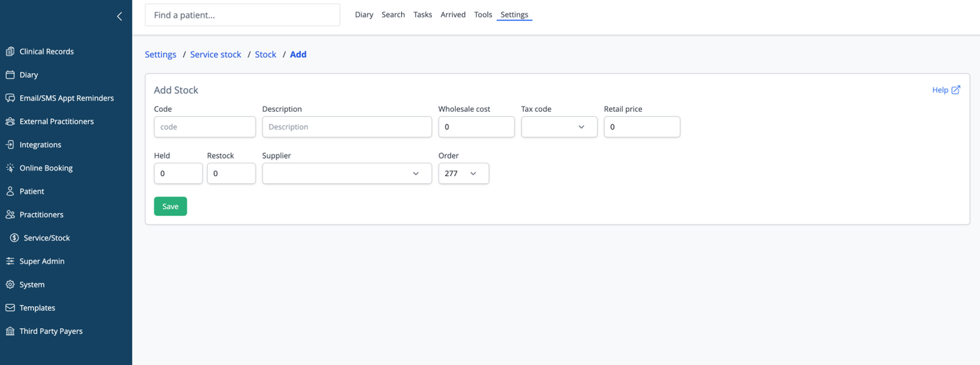The height and width of the screenshot is (365, 980).
Task: Expand the Supplier dropdown
Action: (347, 173)
